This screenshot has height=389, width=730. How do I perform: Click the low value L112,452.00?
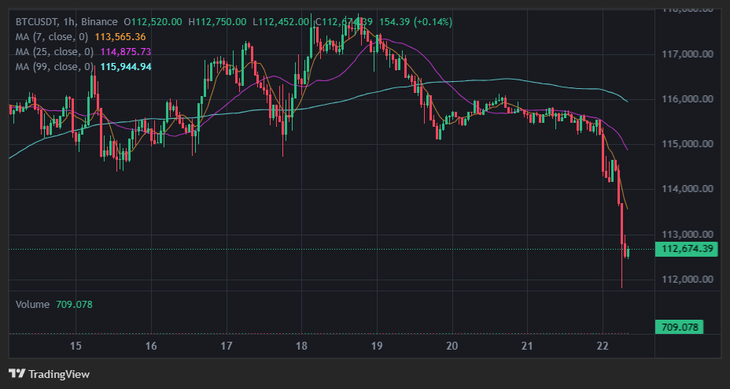point(281,21)
